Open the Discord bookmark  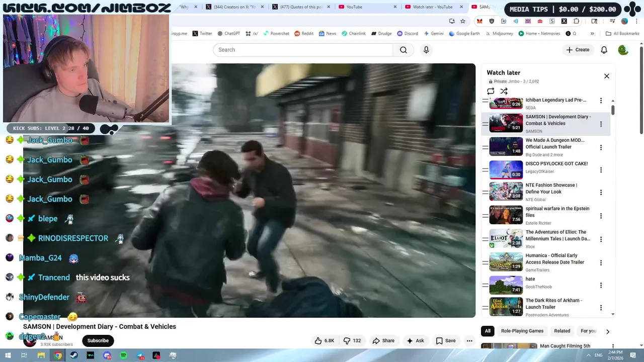[x=408, y=34]
